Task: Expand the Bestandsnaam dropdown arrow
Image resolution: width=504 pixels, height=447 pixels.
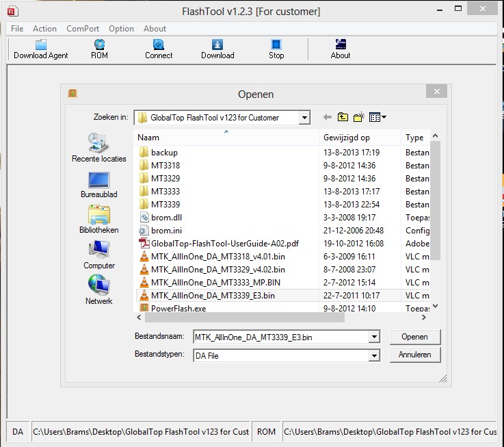Action: click(x=374, y=337)
